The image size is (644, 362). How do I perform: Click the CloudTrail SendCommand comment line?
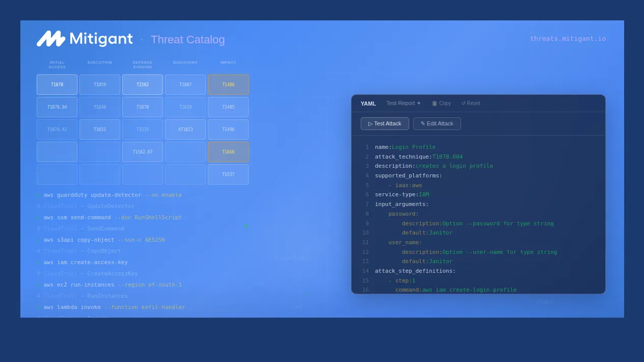pyautogui.click(x=81, y=228)
